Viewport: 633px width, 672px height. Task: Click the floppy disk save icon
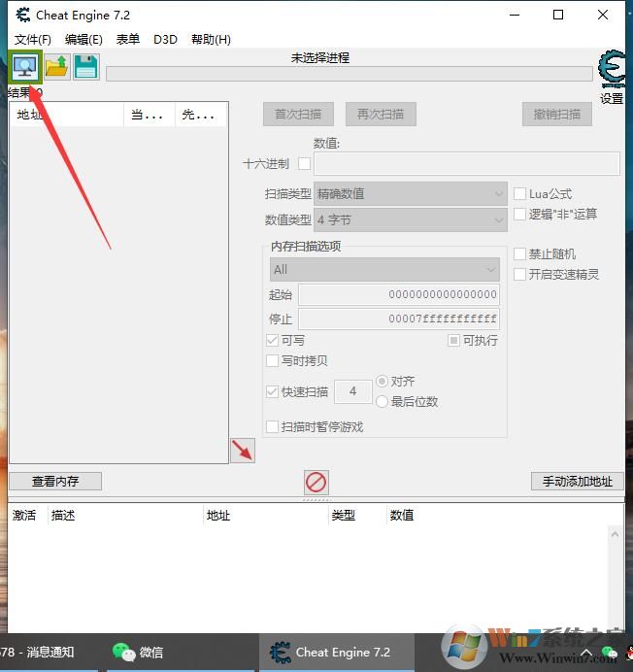tap(86, 68)
